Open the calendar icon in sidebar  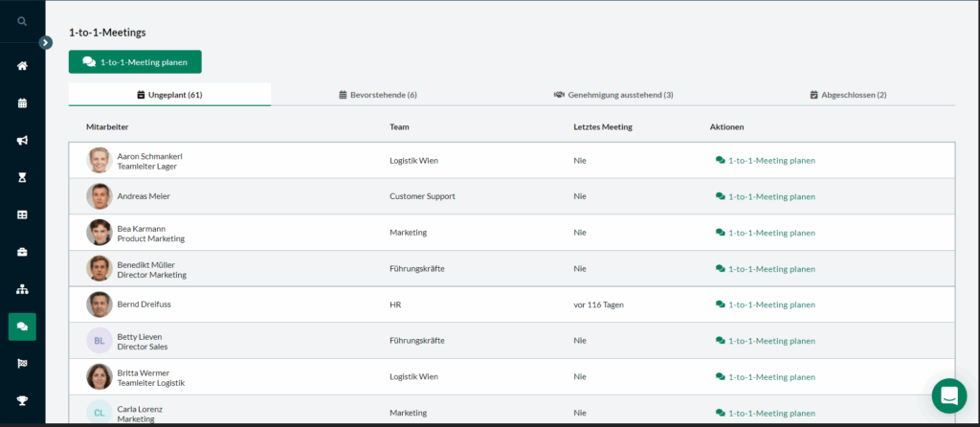22,103
